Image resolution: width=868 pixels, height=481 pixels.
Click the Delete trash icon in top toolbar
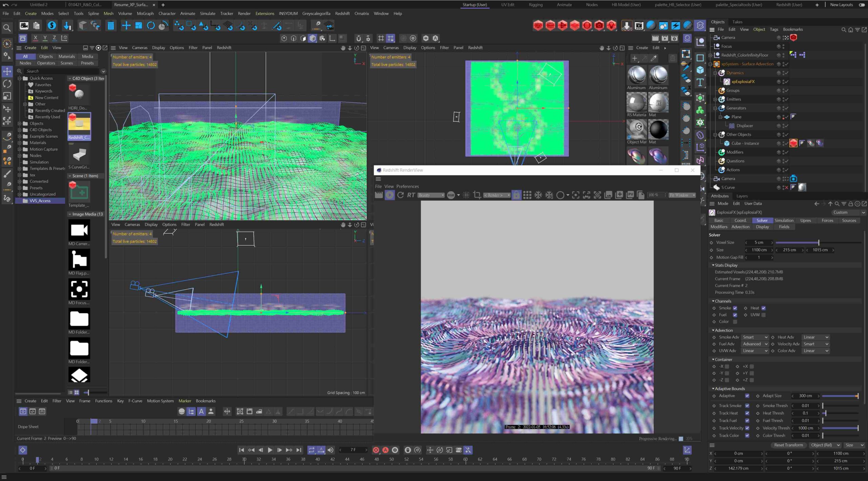point(111,26)
